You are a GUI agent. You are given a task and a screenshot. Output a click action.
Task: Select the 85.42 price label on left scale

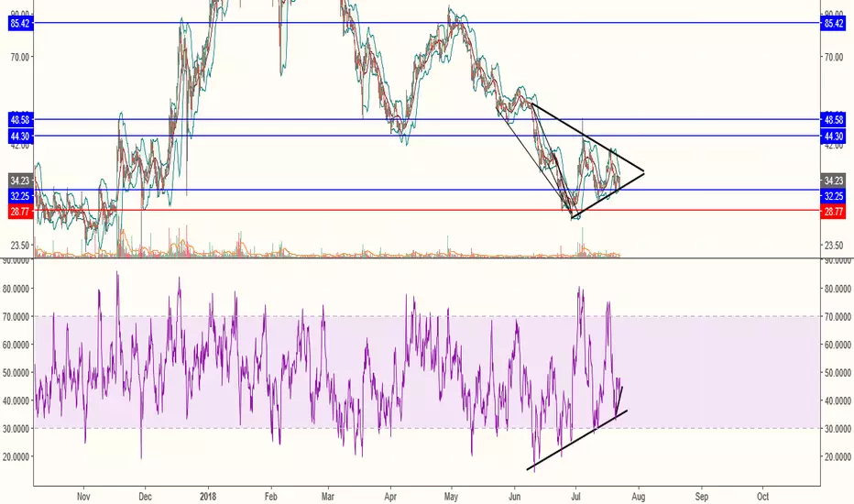coord(20,23)
